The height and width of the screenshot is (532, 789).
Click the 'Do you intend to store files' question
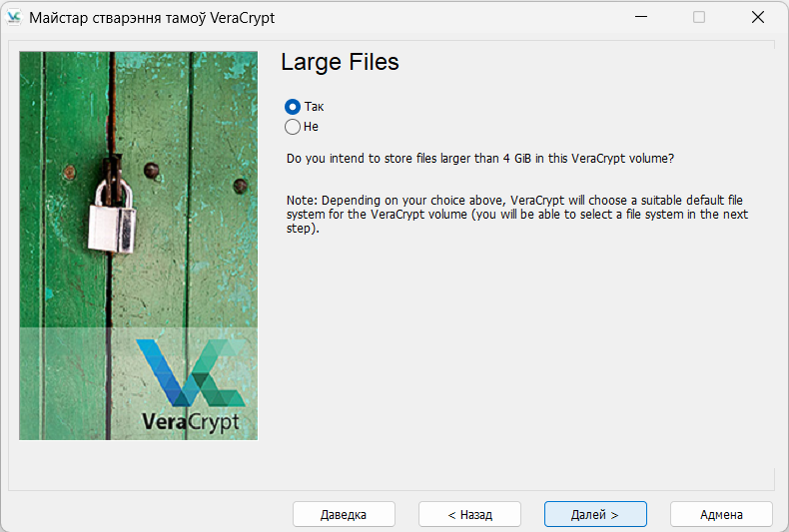click(480, 159)
